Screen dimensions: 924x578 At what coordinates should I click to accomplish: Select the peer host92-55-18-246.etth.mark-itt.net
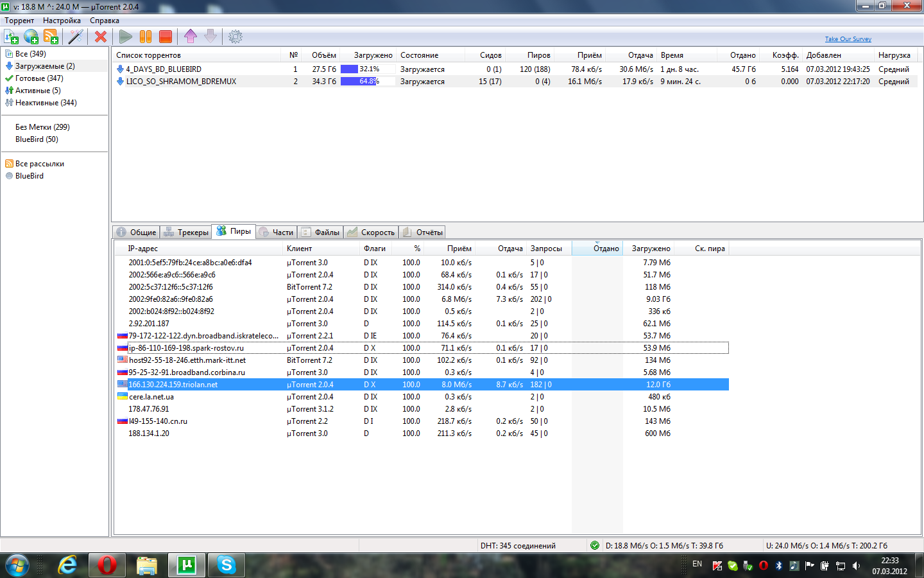point(422,360)
